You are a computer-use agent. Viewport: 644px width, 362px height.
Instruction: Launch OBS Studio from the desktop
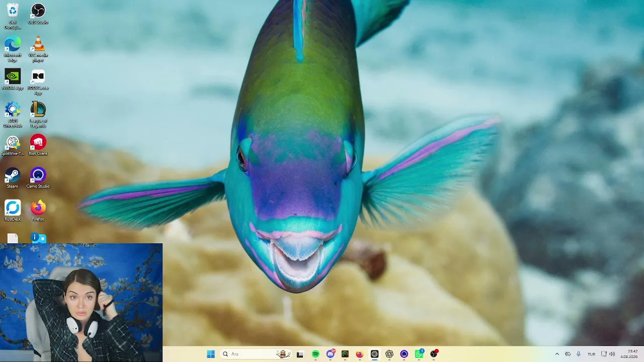pyautogui.click(x=38, y=14)
